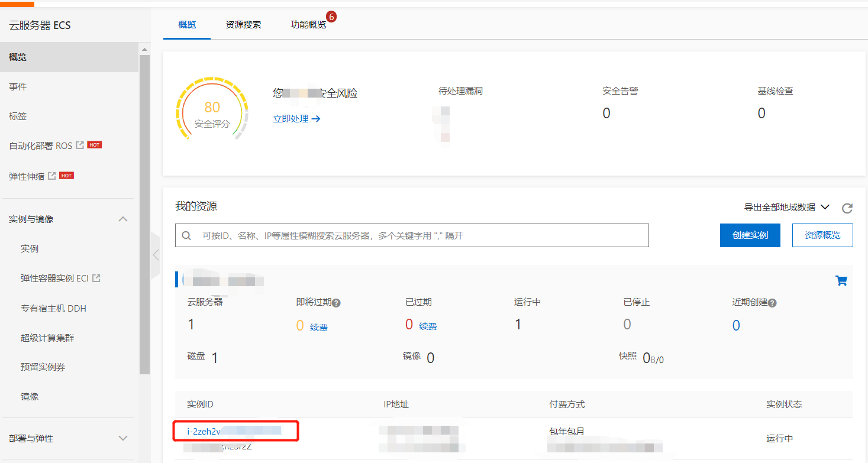Click the external link icon beside 弹性伸缩
This screenshot has width=868, height=463.
(x=52, y=176)
